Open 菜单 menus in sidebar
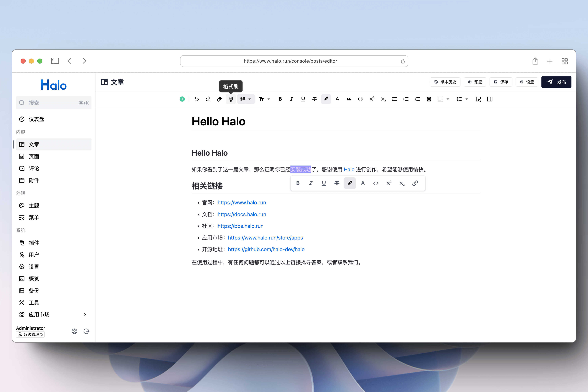The width and height of the screenshot is (588, 392). click(x=54, y=217)
